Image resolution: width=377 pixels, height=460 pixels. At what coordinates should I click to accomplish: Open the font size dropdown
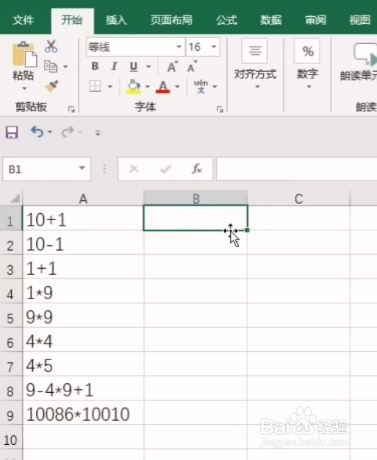(214, 47)
